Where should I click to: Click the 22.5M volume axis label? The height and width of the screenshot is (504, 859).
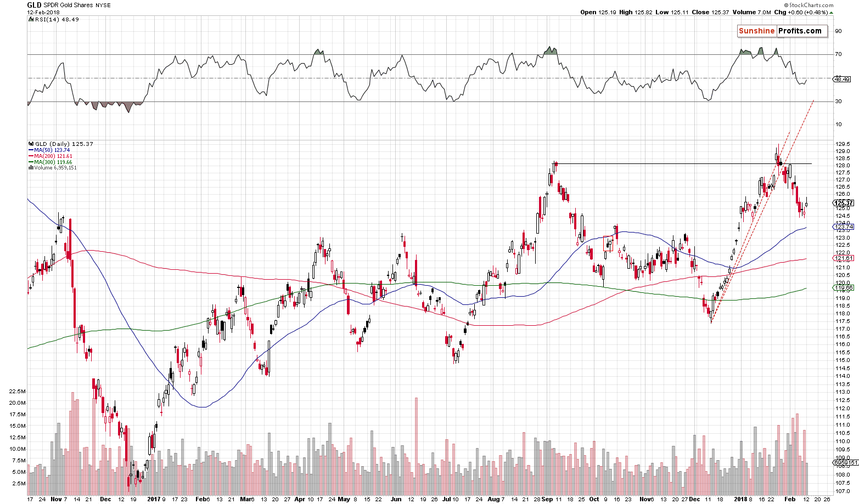tap(18, 392)
